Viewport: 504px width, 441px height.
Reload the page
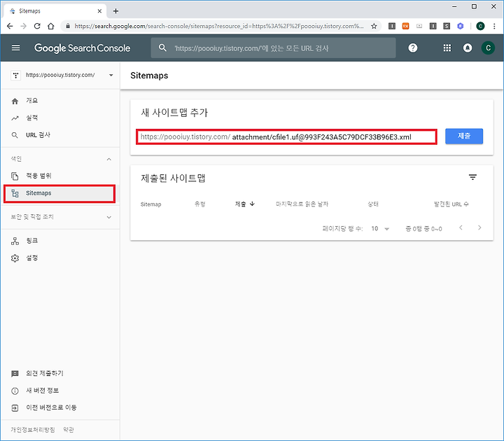click(x=37, y=26)
